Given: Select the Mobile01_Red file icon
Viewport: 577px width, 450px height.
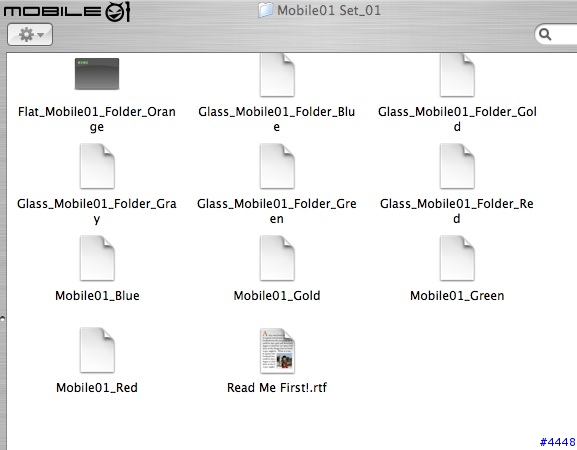Looking at the screenshot, I should point(97,350).
